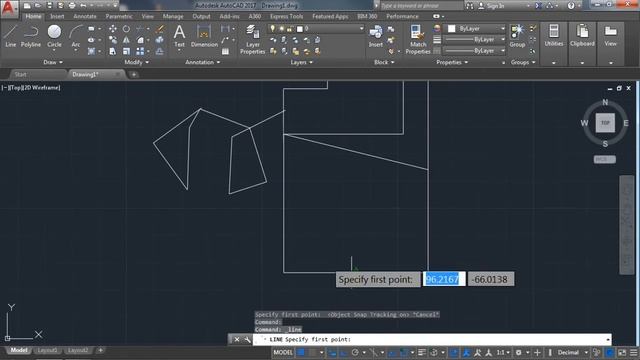Activate Match Properties tool
Screen dimensions: 640x360
(x=418, y=39)
